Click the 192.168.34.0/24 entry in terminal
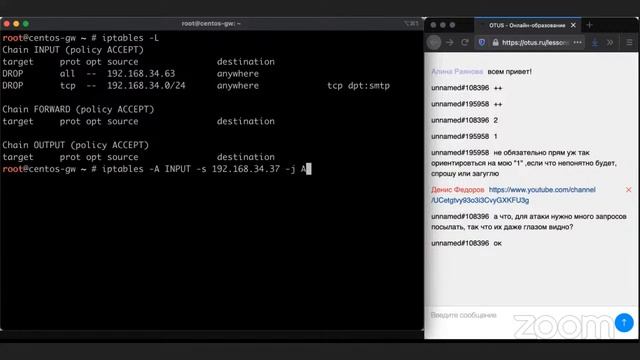 146,86
